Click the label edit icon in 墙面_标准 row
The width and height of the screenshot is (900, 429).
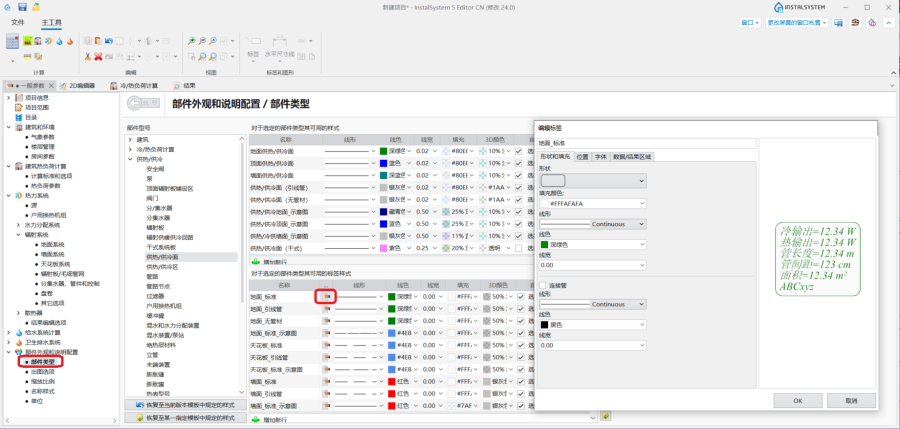(326, 381)
